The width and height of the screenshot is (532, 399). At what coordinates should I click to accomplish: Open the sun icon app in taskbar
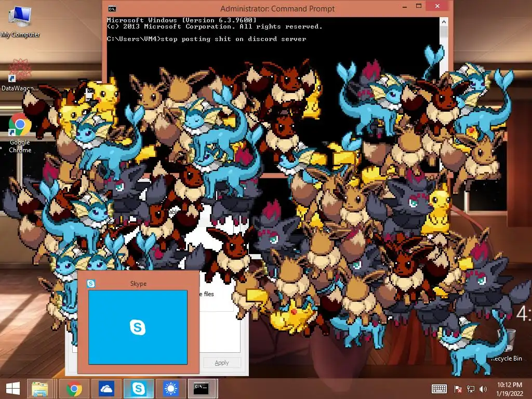tap(170, 389)
